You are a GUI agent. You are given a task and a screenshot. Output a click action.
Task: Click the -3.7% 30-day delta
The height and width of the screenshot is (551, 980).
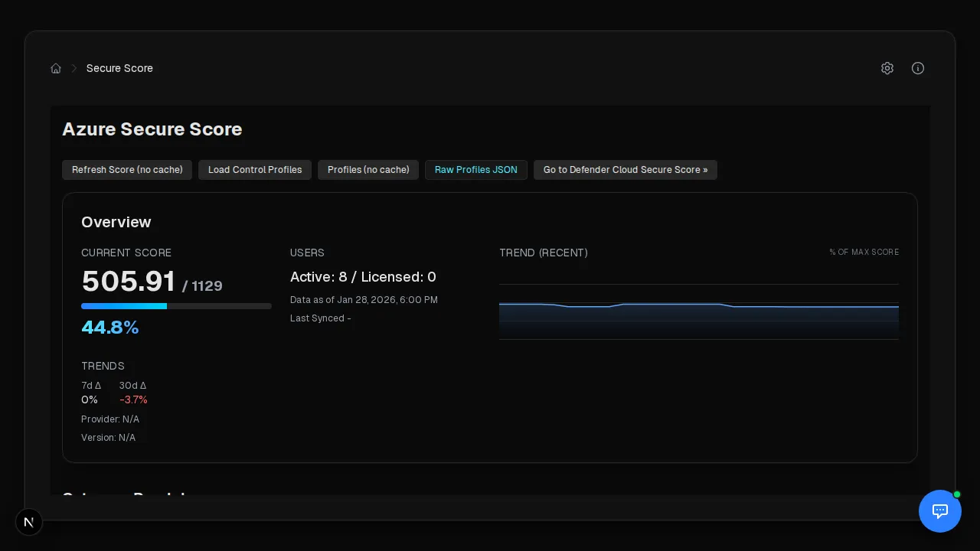pyautogui.click(x=133, y=399)
